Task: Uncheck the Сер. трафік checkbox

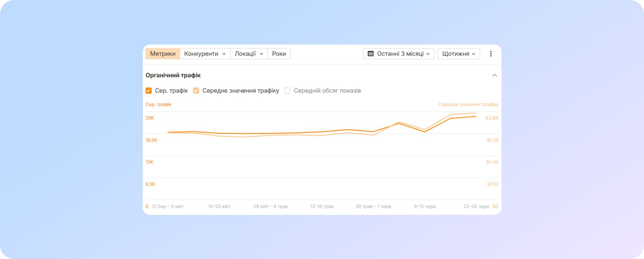Action: [149, 91]
